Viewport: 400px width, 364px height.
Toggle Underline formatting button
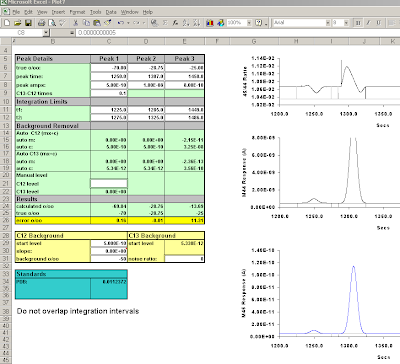point(379,23)
